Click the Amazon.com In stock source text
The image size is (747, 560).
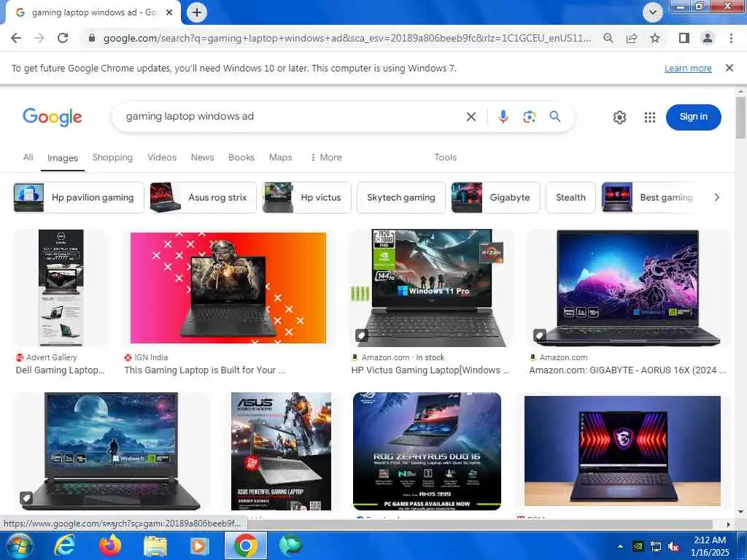coord(403,357)
